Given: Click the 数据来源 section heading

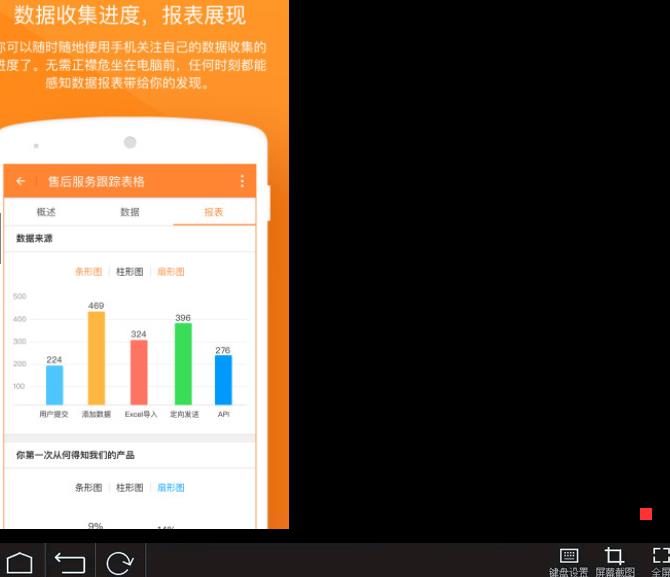Looking at the screenshot, I should 34,238.
